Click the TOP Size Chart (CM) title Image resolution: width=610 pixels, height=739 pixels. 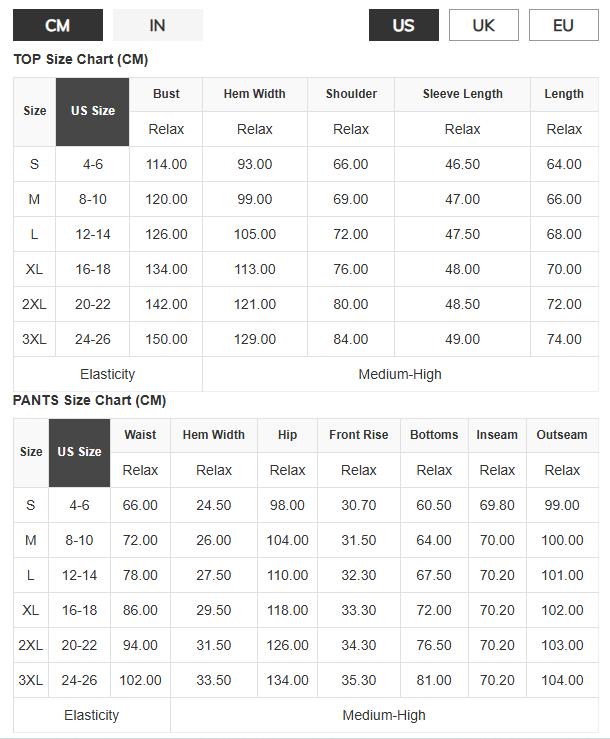pyautogui.click(x=80, y=60)
